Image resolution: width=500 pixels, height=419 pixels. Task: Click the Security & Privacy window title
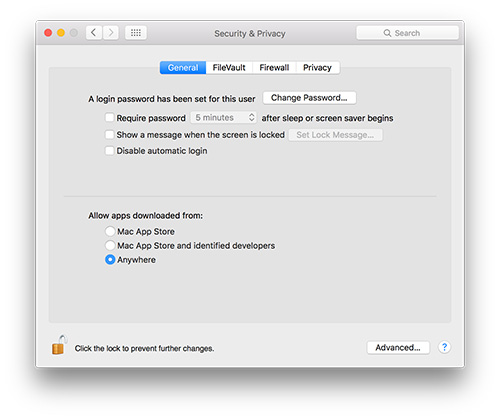click(250, 33)
